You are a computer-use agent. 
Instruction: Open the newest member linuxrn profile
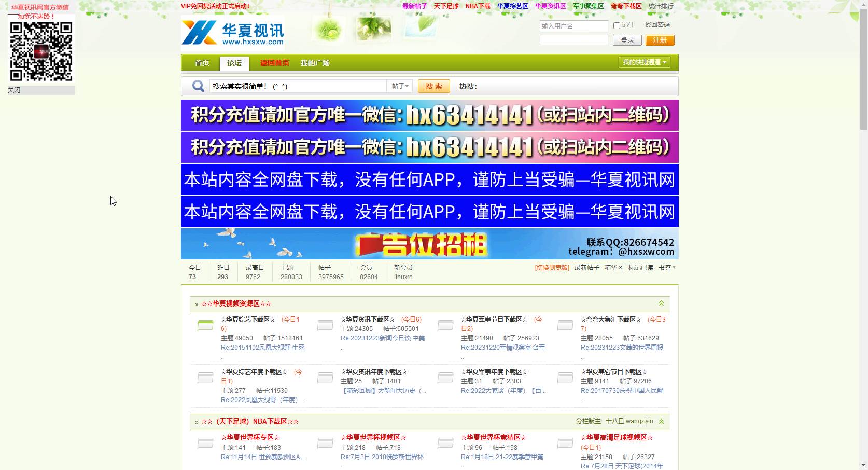[x=403, y=277]
